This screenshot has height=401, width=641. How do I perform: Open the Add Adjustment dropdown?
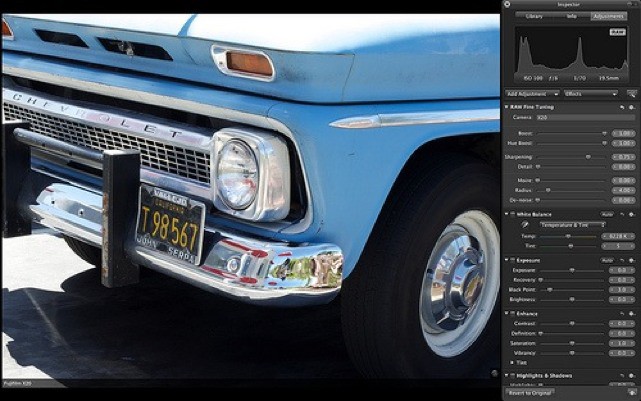click(x=533, y=94)
